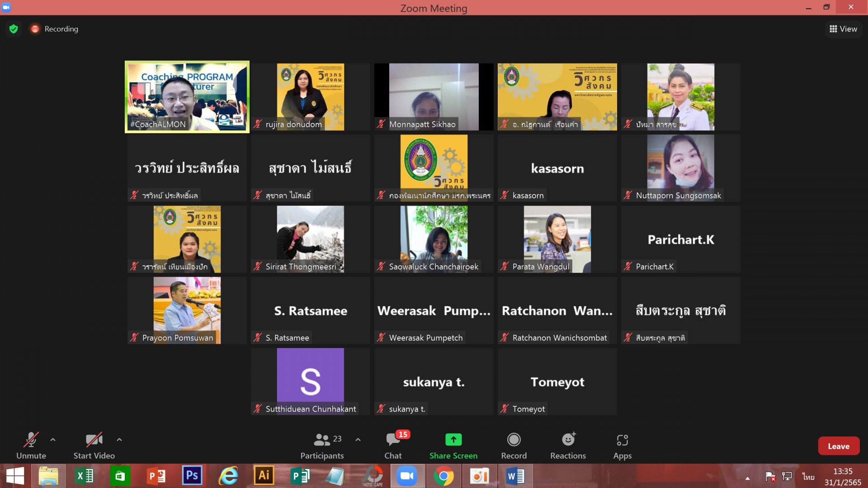Switch to Zoom from the taskbar

coord(407,476)
